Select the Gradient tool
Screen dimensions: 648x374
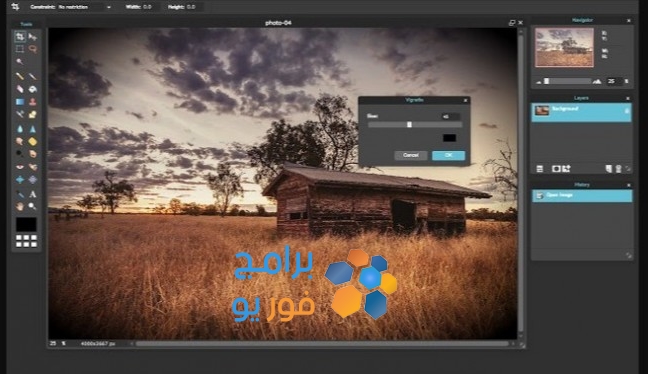pyautogui.click(x=19, y=102)
